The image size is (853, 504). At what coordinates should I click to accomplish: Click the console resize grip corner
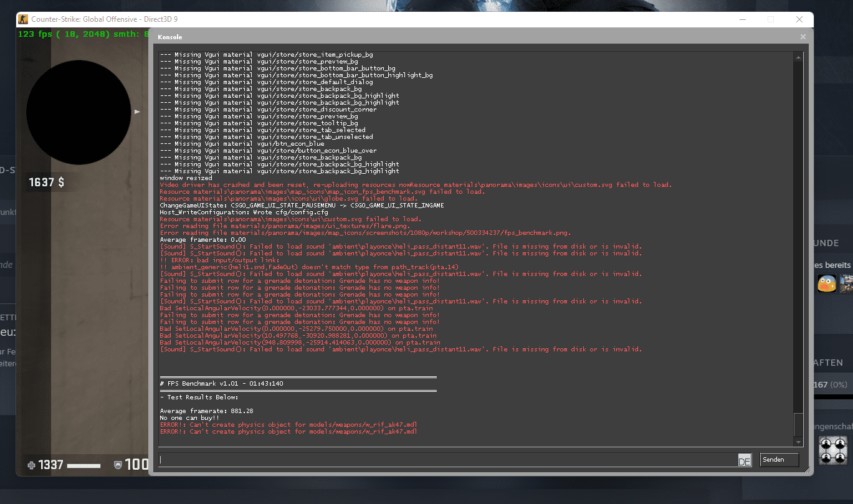(x=808, y=471)
